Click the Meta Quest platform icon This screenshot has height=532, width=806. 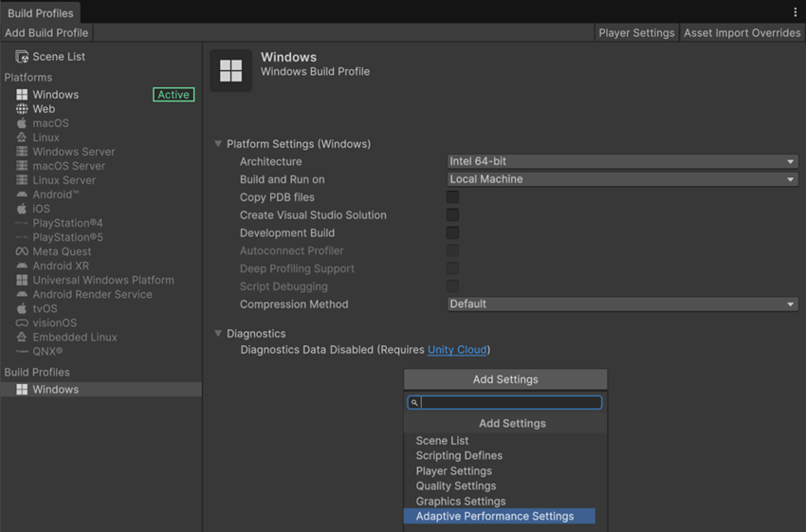click(22, 251)
